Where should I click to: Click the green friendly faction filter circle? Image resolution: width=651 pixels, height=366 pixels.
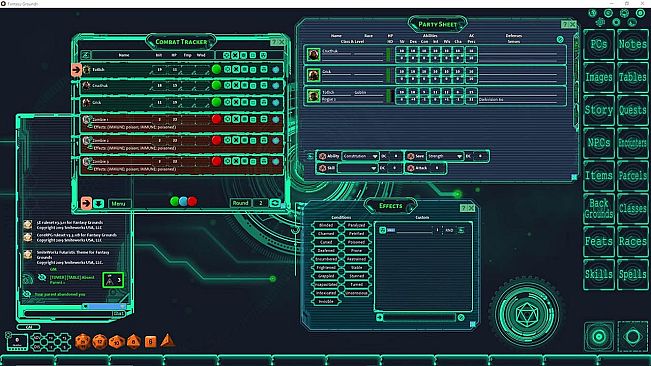point(175,202)
